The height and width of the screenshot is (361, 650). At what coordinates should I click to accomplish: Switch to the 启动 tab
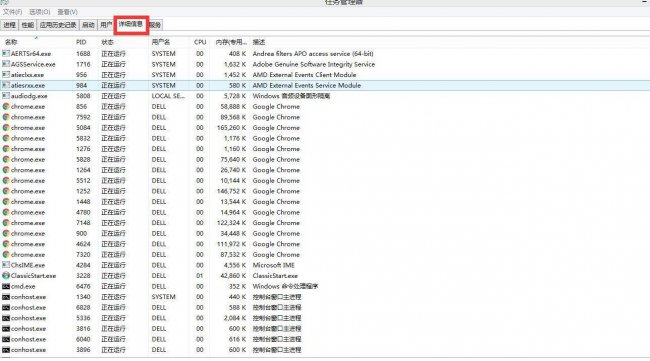[x=88, y=25]
